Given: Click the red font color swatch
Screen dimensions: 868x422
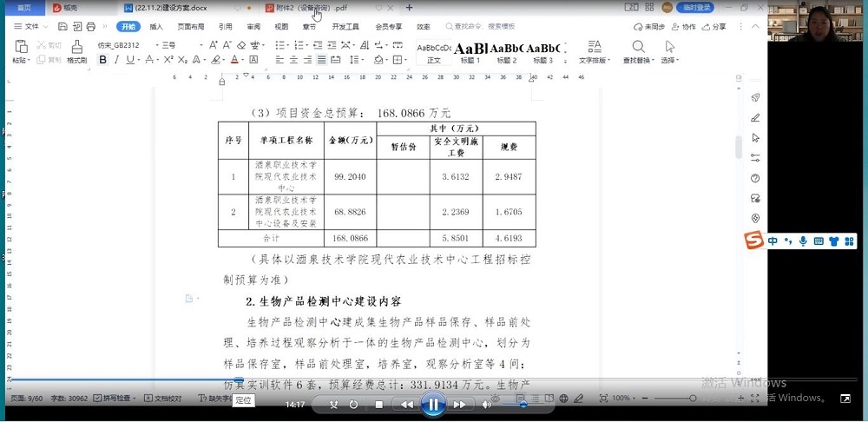Looking at the screenshot, I should [234, 60].
